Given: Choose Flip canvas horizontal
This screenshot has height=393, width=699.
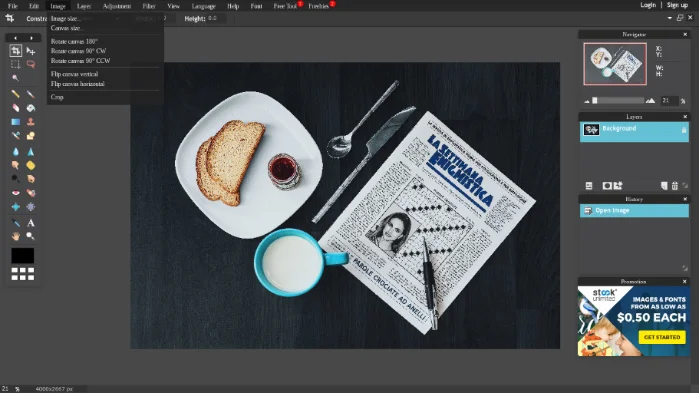Looking at the screenshot, I should 77,84.
